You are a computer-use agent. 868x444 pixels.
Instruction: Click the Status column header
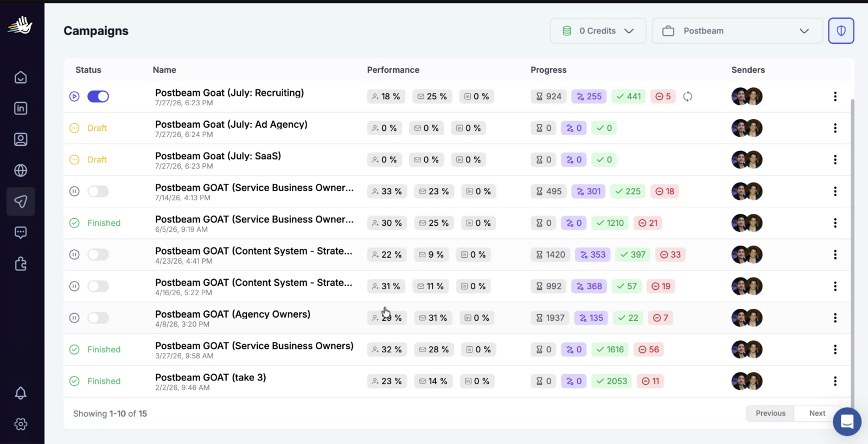[x=88, y=70]
